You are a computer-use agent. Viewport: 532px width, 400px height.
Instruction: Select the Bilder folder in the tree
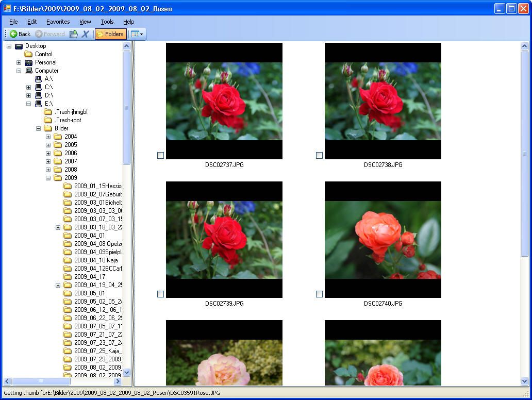click(x=61, y=128)
